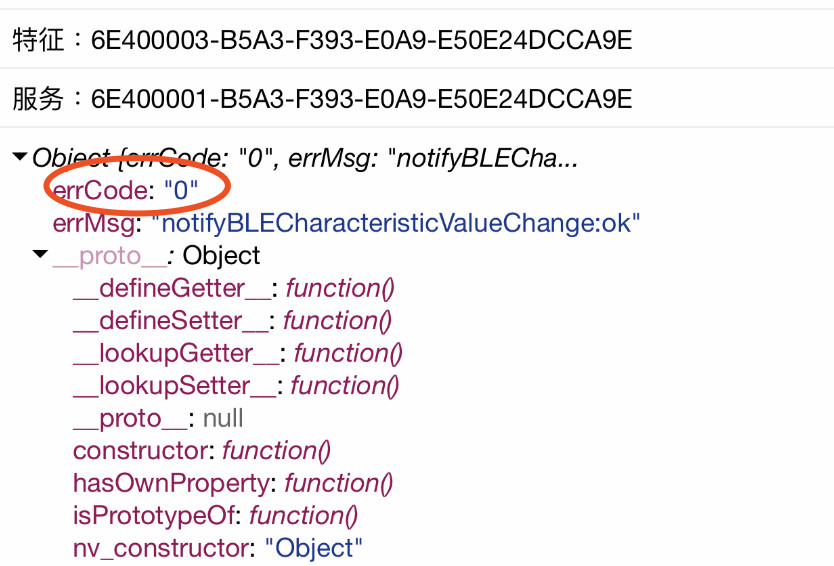Click the __defineGetter__ property
The height and width of the screenshot is (566, 834).
(x=159, y=289)
